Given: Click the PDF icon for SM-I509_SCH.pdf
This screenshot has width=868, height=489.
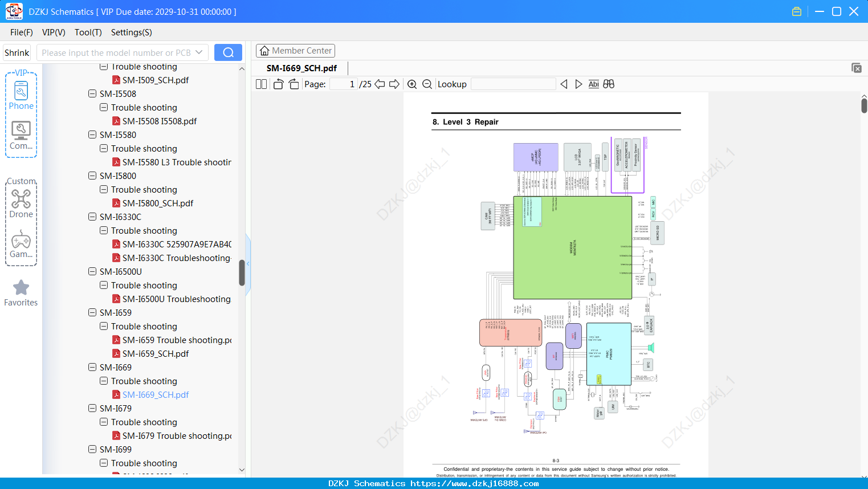Looking at the screenshot, I should click(116, 80).
